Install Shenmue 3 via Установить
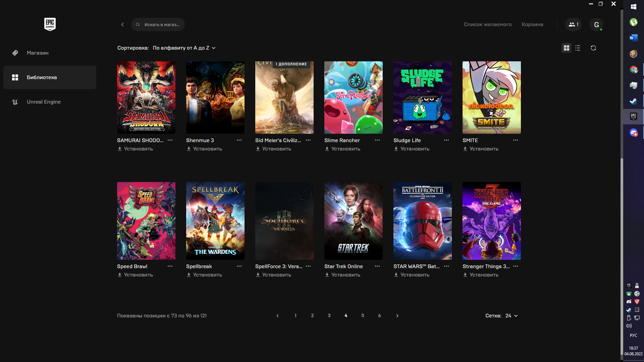Image resolution: width=644 pixels, height=362 pixels. point(204,149)
